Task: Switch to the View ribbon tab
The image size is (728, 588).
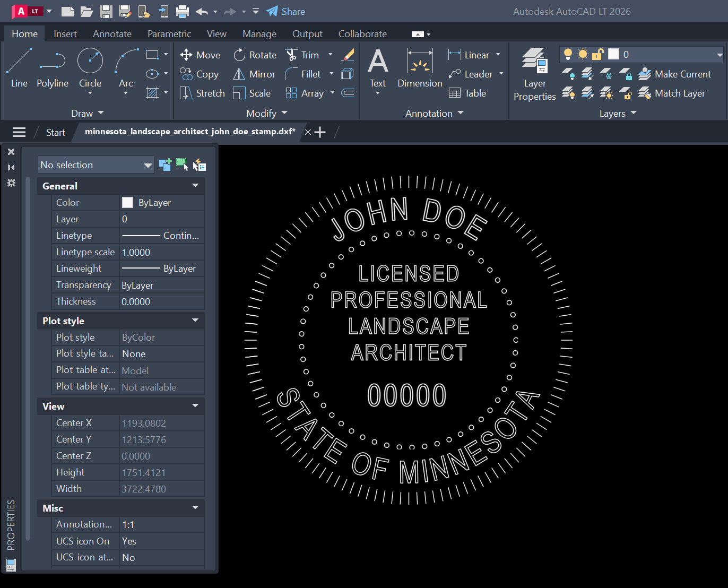Action: [x=216, y=33]
